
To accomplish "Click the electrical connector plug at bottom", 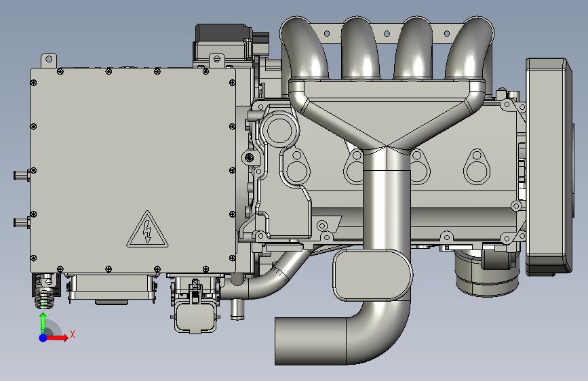I will tap(195, 317).
